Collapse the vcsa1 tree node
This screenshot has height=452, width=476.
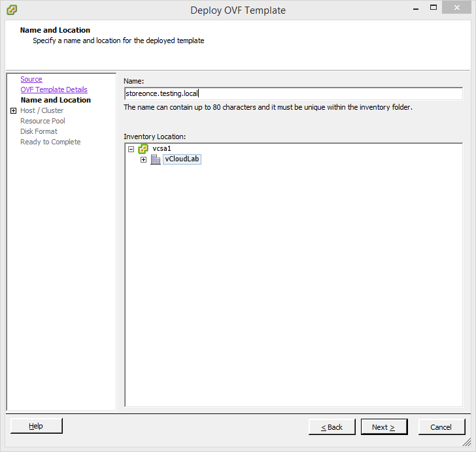point(131,149)
